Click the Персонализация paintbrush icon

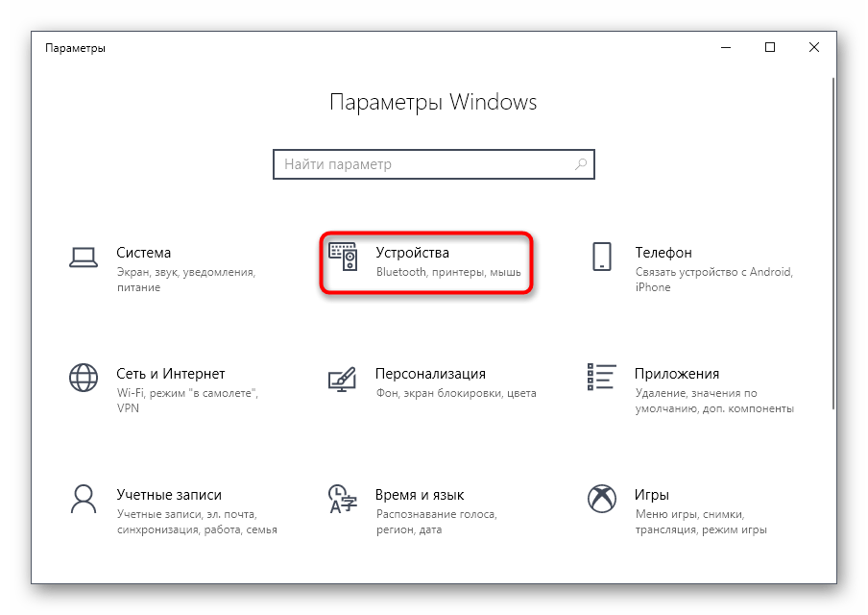(342, 379)
